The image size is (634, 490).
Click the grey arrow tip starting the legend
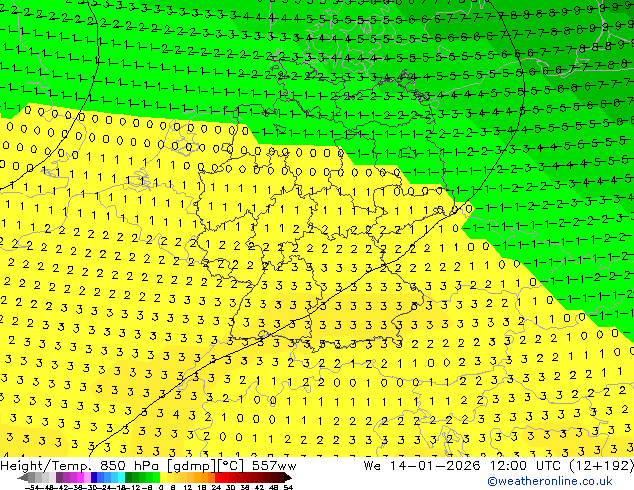click(23, 478)
